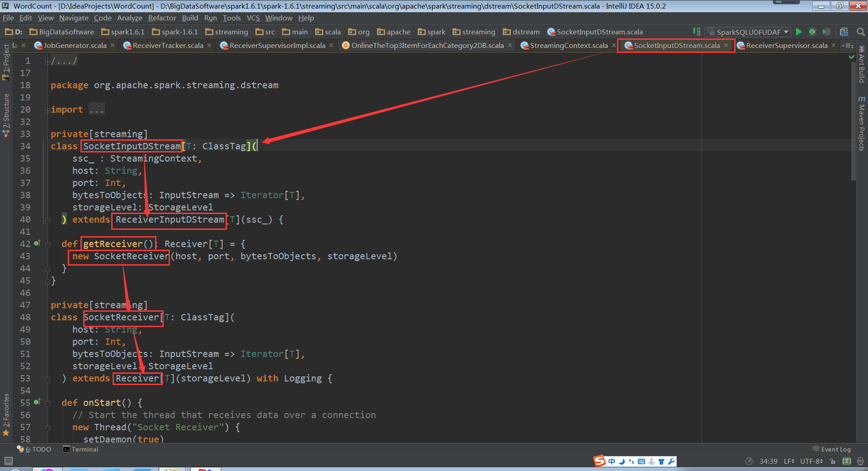This screenshot has height=471, width=868.
Task: Show the hidden editor tabs list
Action: [848, 46]
